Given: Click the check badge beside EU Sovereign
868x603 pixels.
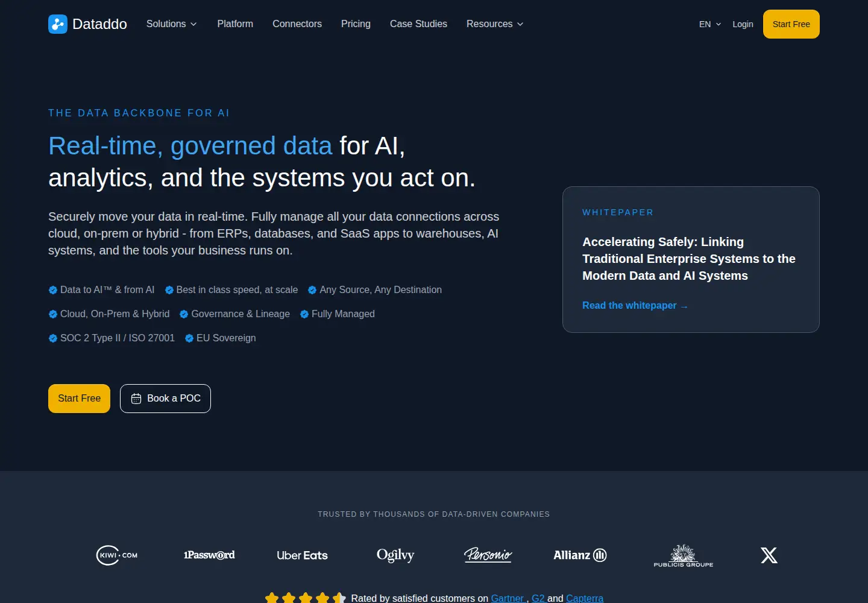Looking at the screenshot, I should tap(189, 338).
